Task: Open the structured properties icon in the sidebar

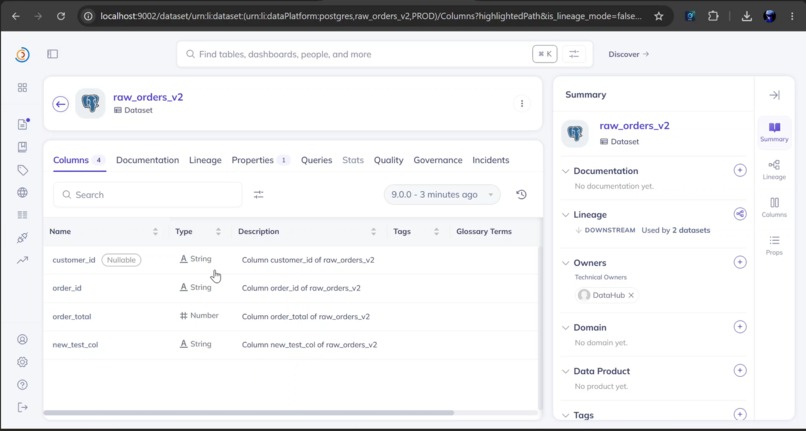Action: [x=22, y=215]
